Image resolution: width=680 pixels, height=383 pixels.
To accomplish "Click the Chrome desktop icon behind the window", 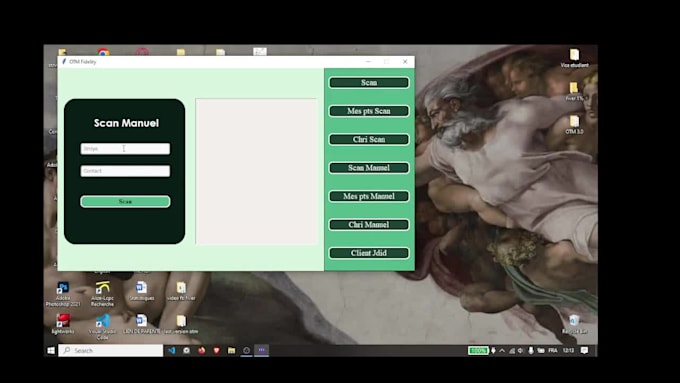I will coord(103,52).
